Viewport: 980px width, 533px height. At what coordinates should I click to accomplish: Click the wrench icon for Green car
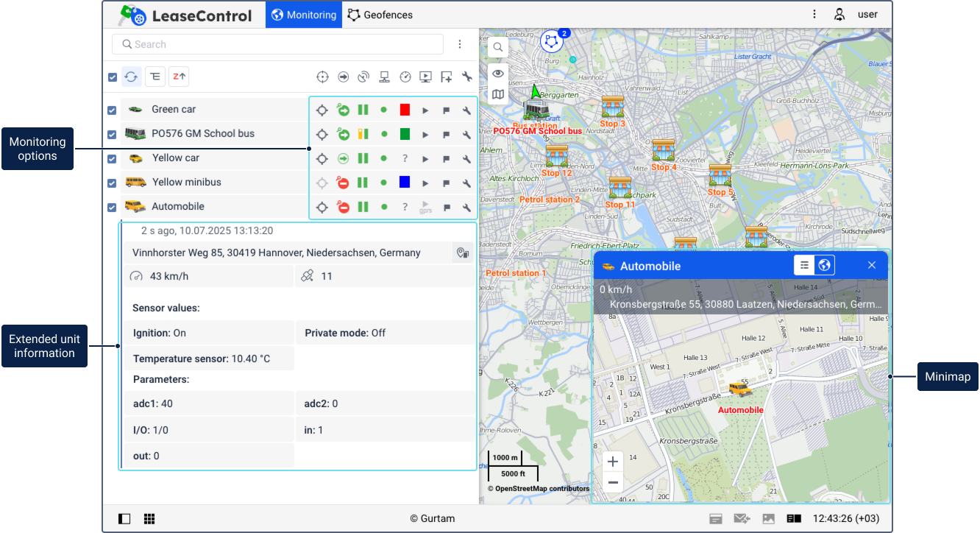pyautogui.click(x=466, y=110)
